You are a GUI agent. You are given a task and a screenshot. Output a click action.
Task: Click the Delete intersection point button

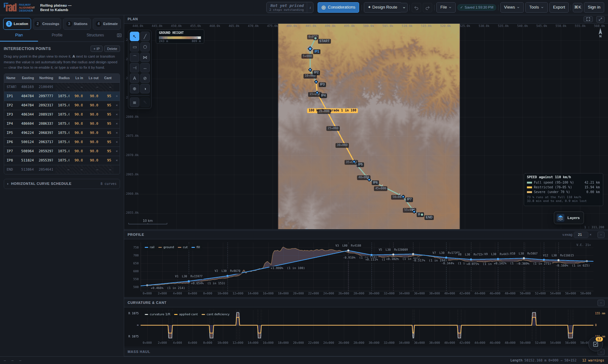[112, 49]
